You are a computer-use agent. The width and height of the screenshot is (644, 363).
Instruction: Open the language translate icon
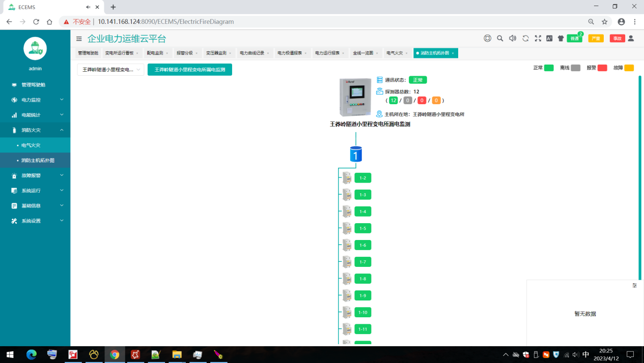pos(549,38)
